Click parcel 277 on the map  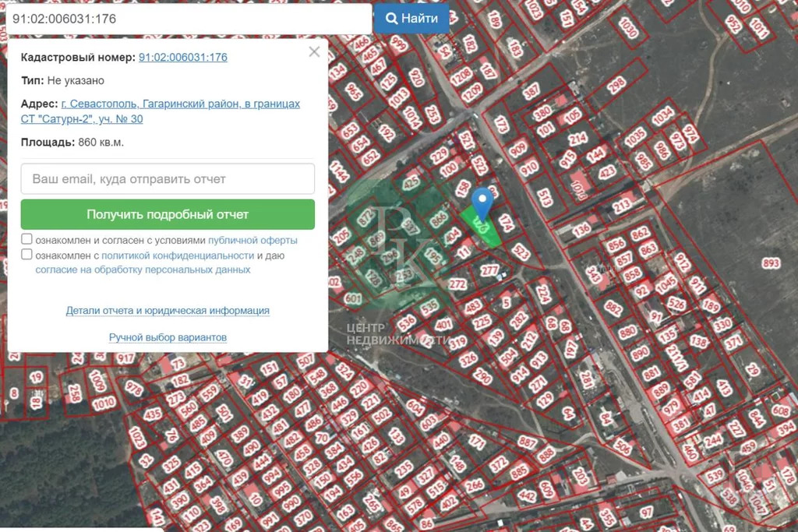pyautogui.click(x=489, y=270)
